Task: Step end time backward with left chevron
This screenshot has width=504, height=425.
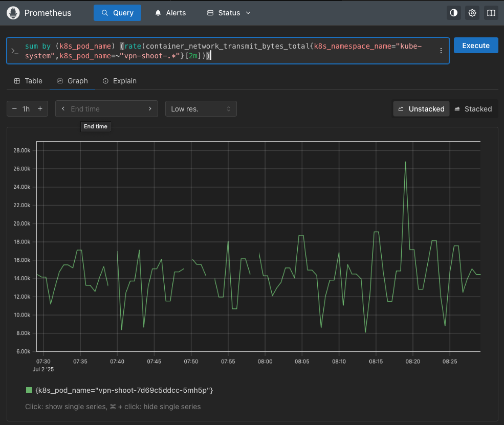Action: [x=63, y=109]
